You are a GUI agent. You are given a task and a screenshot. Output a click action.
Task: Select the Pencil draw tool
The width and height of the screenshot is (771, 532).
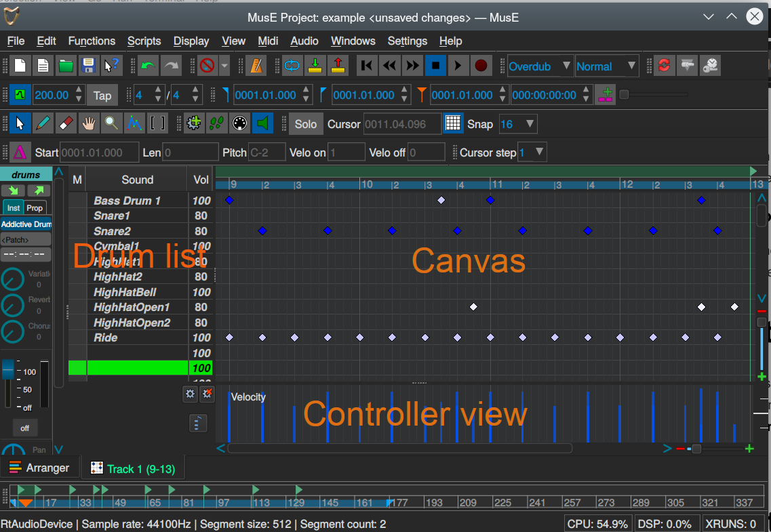click(x=43, y=123)
